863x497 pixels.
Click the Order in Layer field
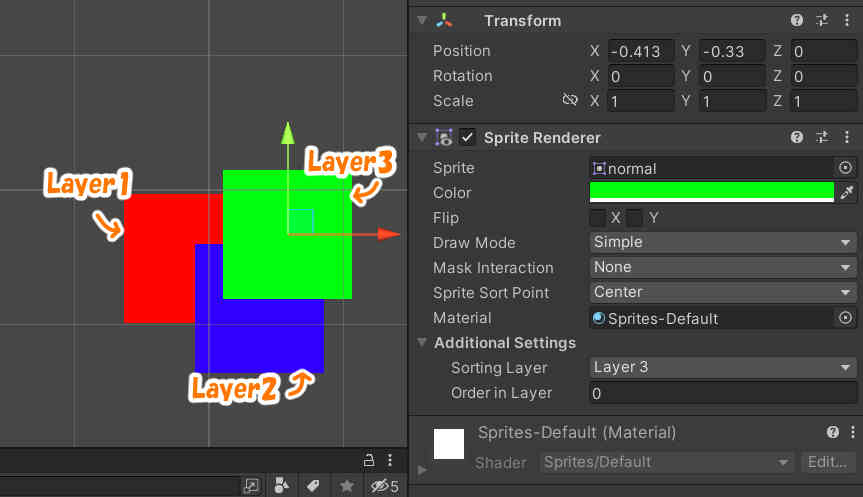tap(723, 393)
